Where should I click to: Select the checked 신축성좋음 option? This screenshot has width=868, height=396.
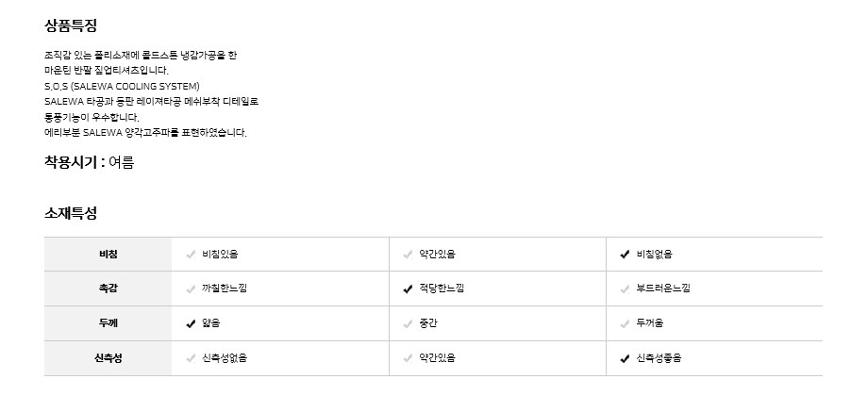[x=624, y=358]
